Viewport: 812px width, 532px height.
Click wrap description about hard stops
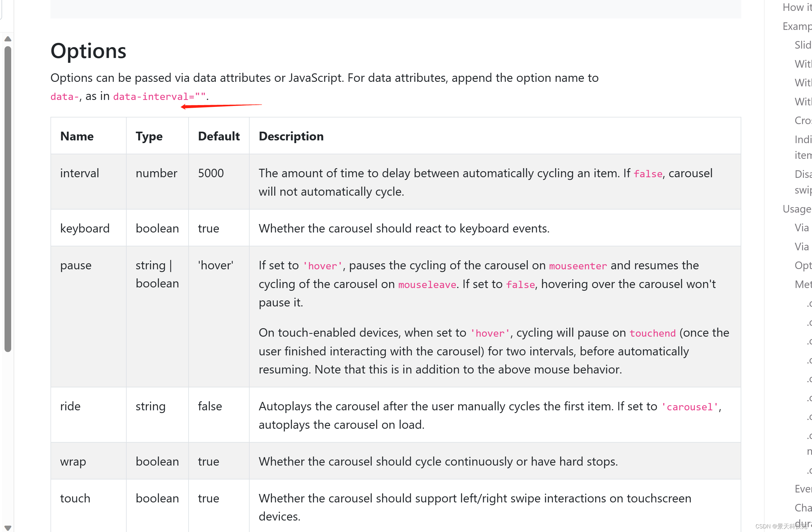click(x=438, y=461)
